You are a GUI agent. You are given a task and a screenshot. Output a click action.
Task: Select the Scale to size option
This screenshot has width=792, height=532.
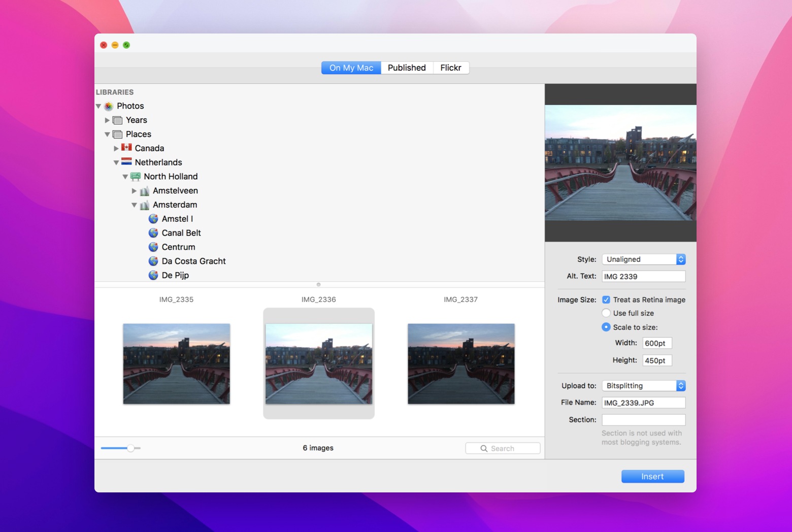click(606, 327)
